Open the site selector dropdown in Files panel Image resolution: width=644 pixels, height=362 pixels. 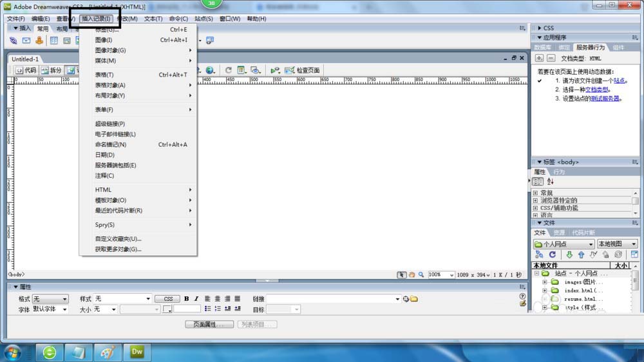point(563,244)
